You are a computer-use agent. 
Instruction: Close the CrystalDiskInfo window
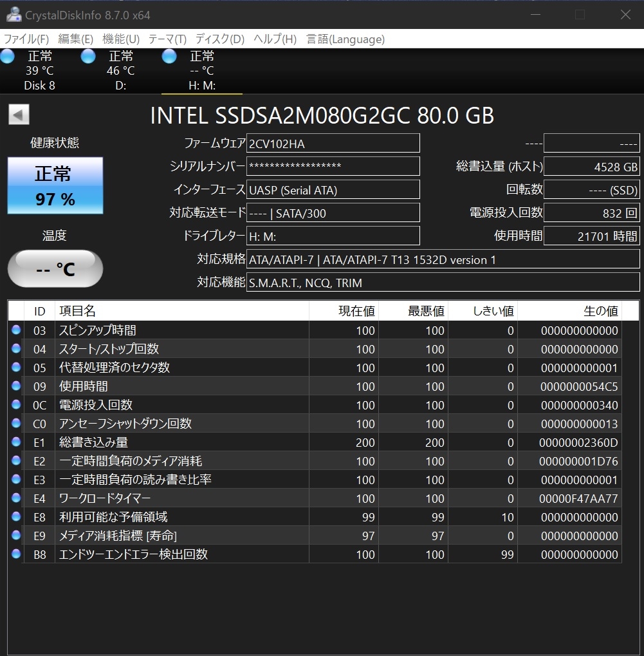tap(625, 15)
